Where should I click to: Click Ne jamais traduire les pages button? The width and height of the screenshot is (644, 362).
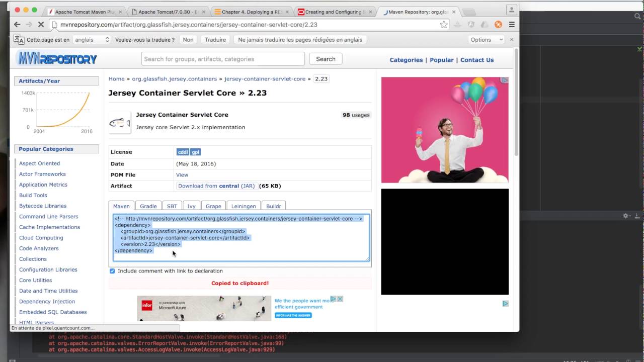click(300, 40)
